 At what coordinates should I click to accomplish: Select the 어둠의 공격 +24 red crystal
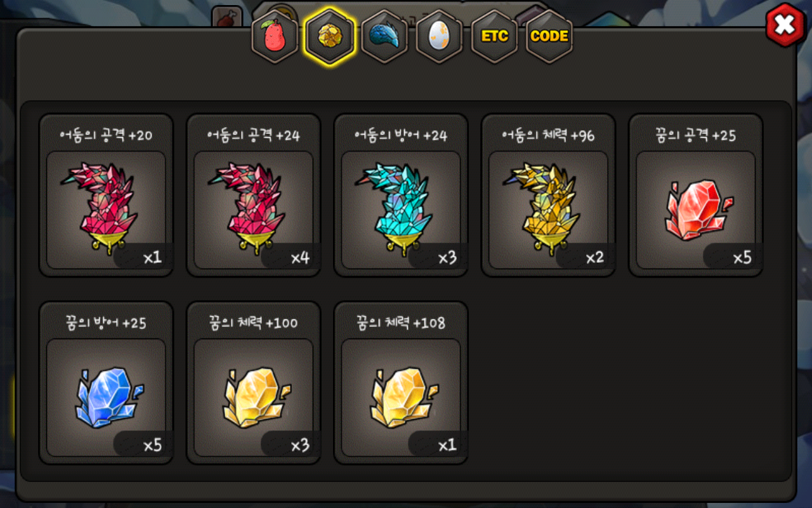[253, 196]
